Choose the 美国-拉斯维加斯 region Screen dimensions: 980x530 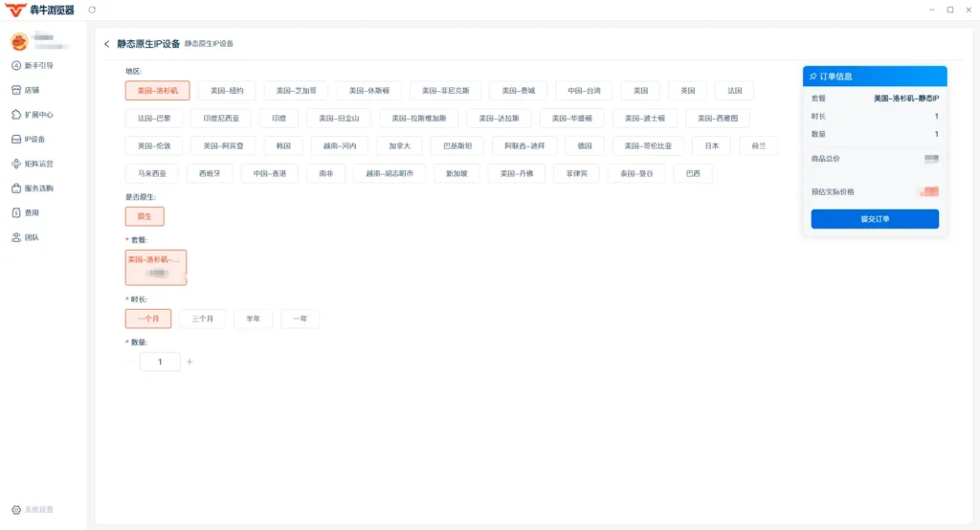419,118
